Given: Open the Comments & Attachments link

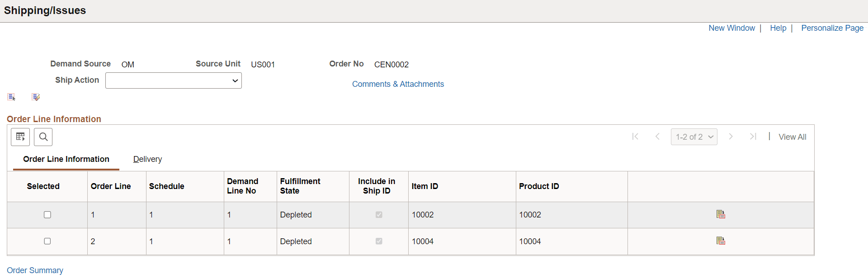Looking at the screenshot, I should (x=398, y=84).
